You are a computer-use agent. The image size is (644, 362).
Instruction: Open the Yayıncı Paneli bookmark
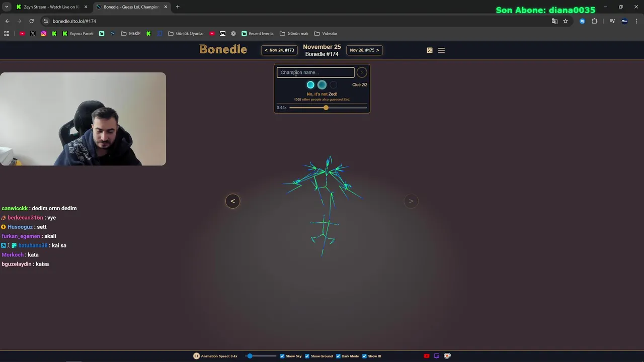[x=78, y=34]
